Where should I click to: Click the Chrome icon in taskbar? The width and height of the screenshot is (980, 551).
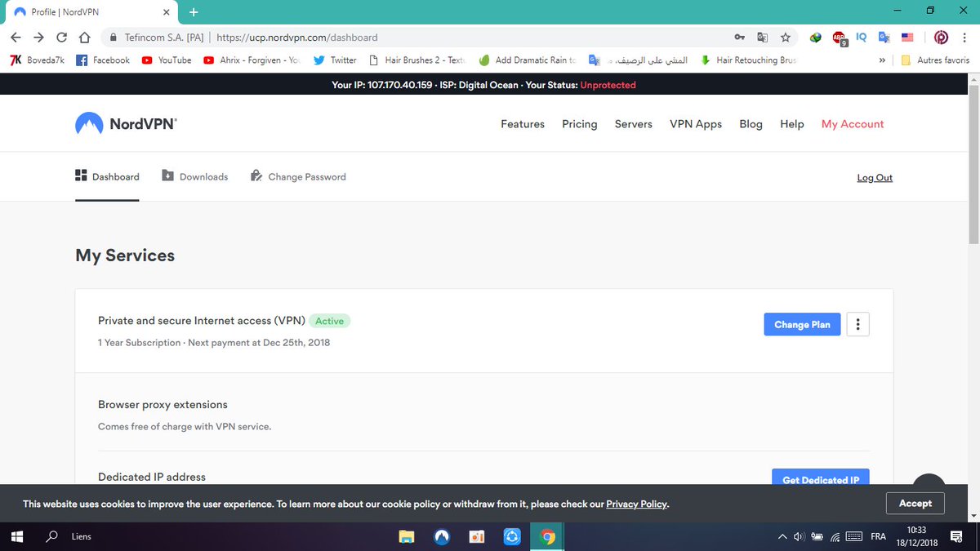pyautogui.click(x=548, y=536)
